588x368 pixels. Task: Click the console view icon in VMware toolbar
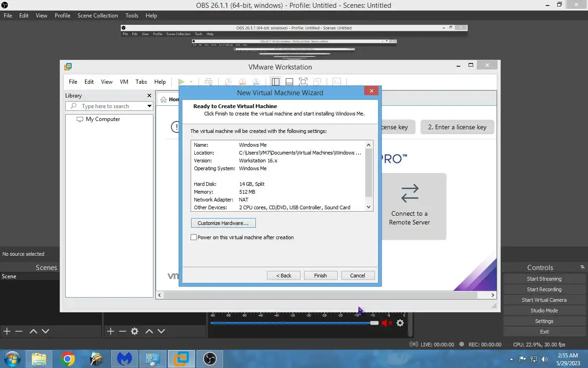pos(337,82)
